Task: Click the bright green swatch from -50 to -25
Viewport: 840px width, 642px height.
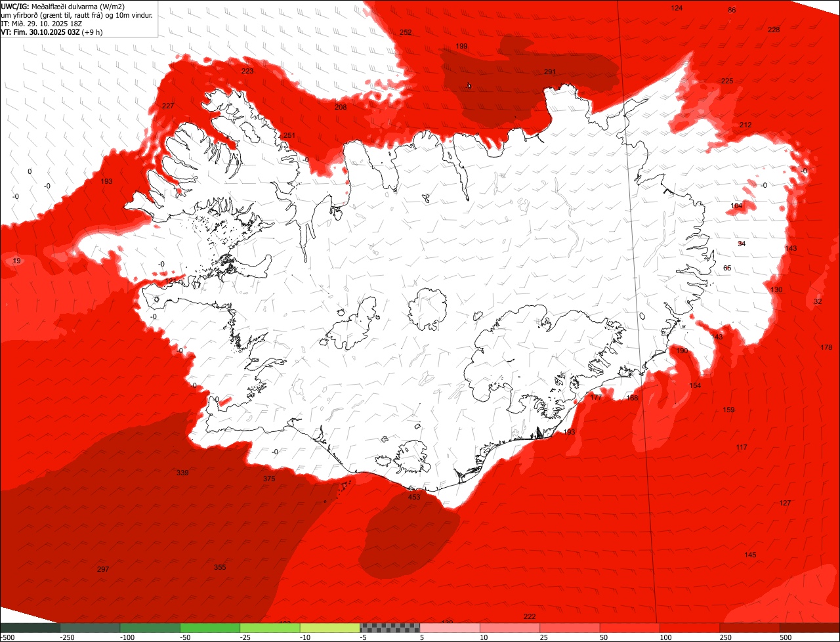Action: [x=210, y=628]
